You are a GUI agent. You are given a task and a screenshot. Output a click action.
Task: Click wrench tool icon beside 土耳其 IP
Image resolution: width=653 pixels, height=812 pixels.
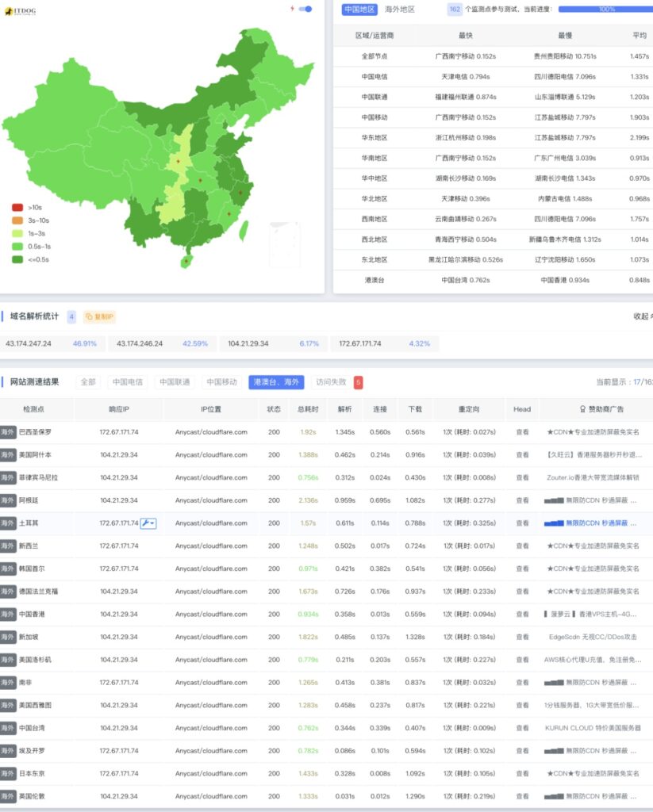(148, 523)
